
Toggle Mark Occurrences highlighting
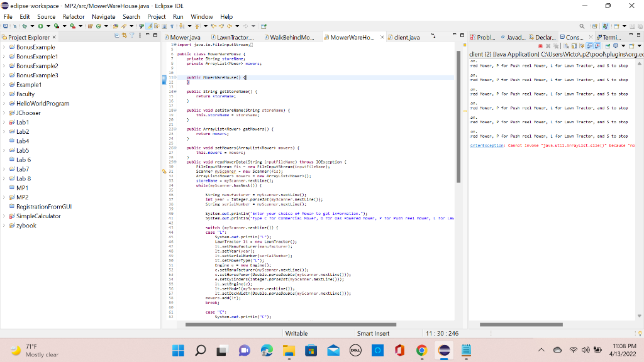pos(149,26)
